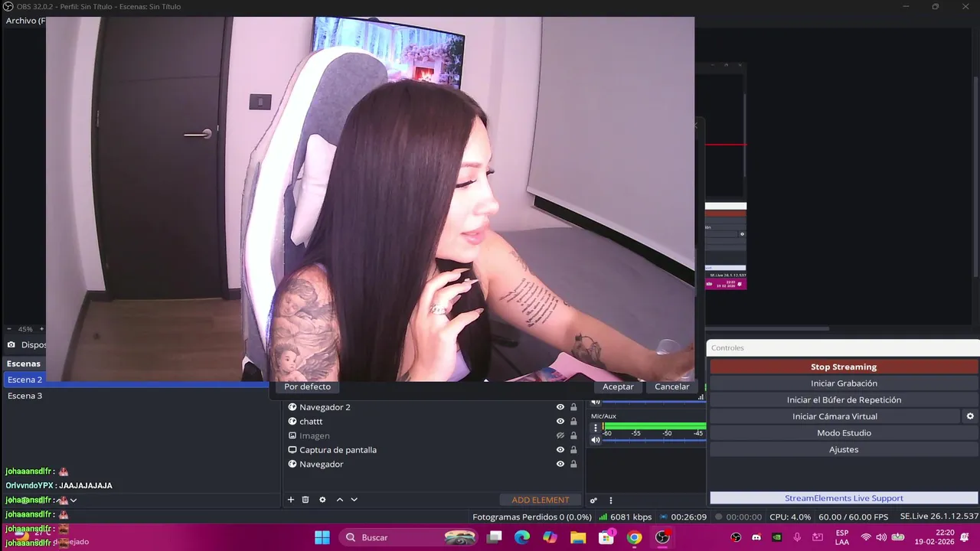Click Stop Streaming button
980x551 pixels.
click(x=844, y=367)
